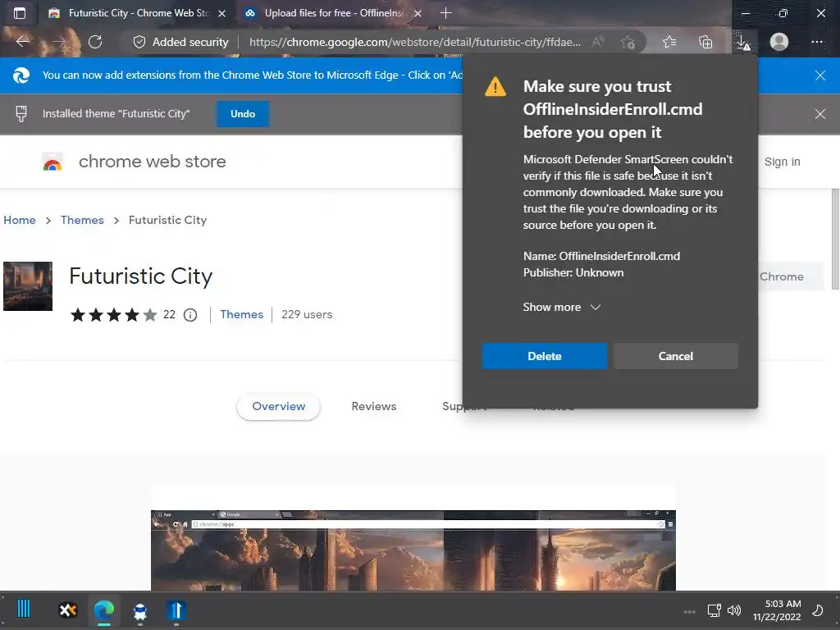Click Microsoft Edge taskbar icon

pyautogui.click(x=104, y=610)
